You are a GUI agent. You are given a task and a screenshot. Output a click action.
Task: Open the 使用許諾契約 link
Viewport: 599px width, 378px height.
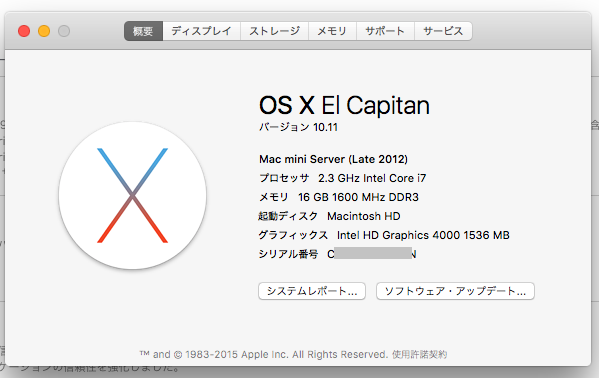(x=419, y=354)
